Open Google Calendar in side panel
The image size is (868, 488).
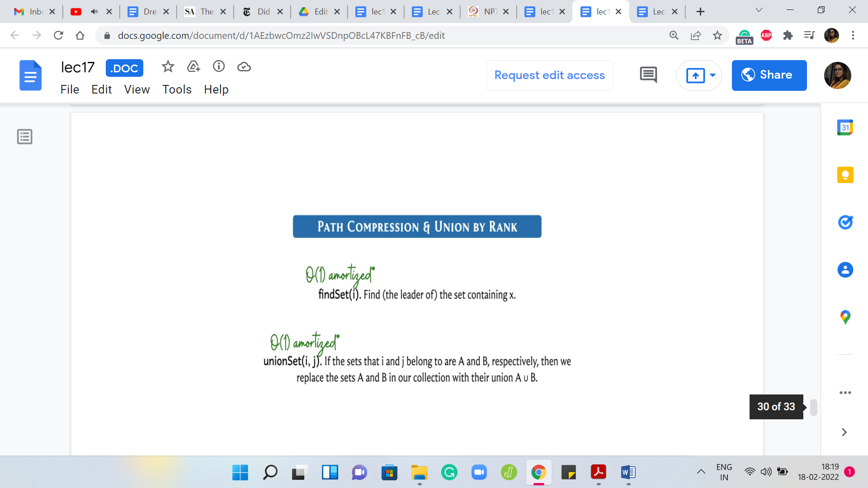tap(845, 128)
